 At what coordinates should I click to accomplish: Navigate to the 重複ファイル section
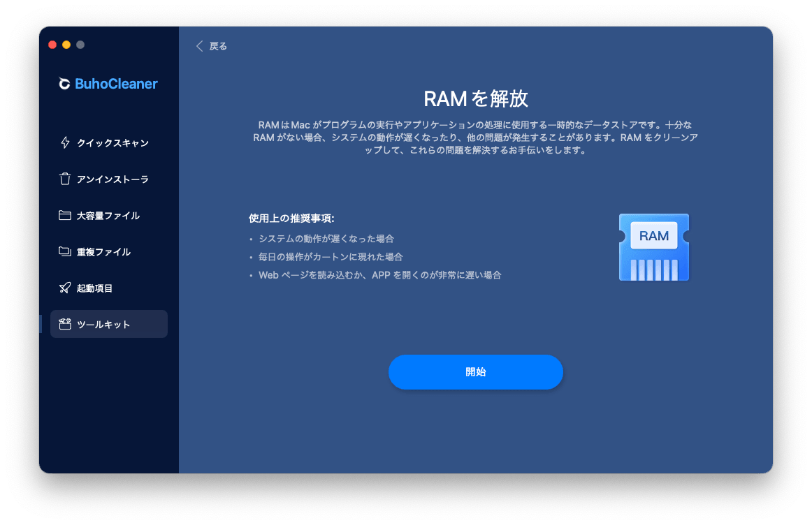pos(103,252)
